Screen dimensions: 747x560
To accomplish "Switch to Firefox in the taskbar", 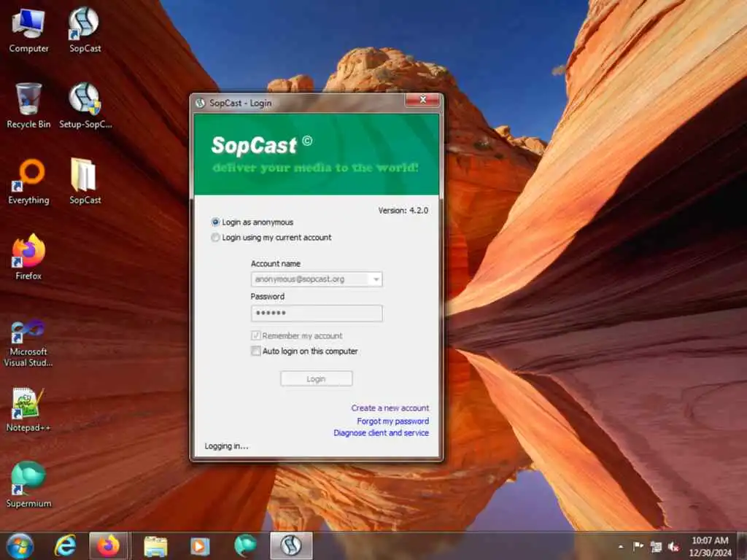I will (x=108, y=545).
